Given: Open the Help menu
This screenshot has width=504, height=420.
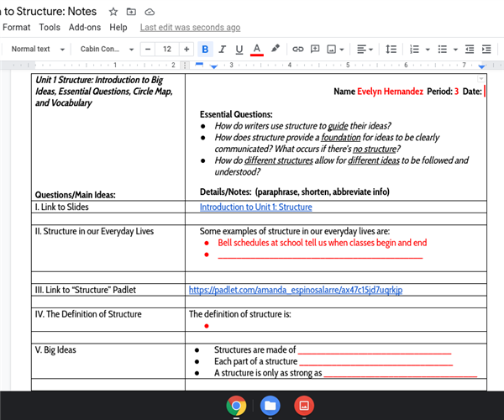Looking at the screenshot, I should point(118,28).
